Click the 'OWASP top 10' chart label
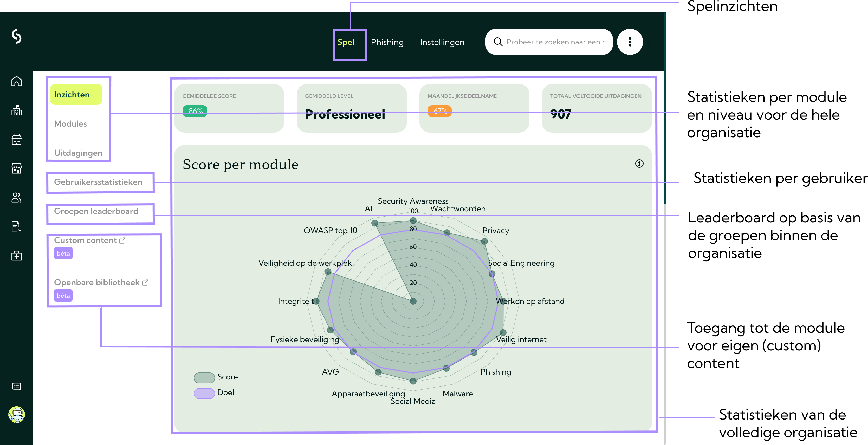The width and height of the screenshot is (868, 445). (330, 231)
